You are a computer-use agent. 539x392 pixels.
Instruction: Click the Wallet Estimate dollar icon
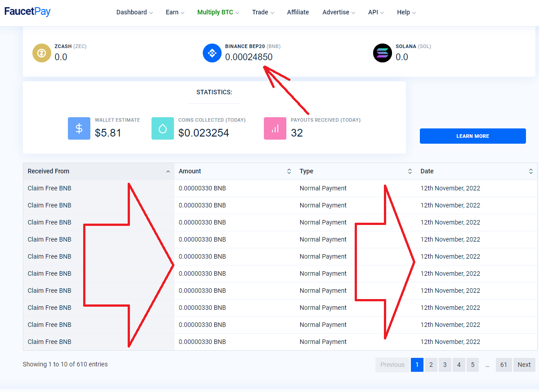[x=79, y=128]
